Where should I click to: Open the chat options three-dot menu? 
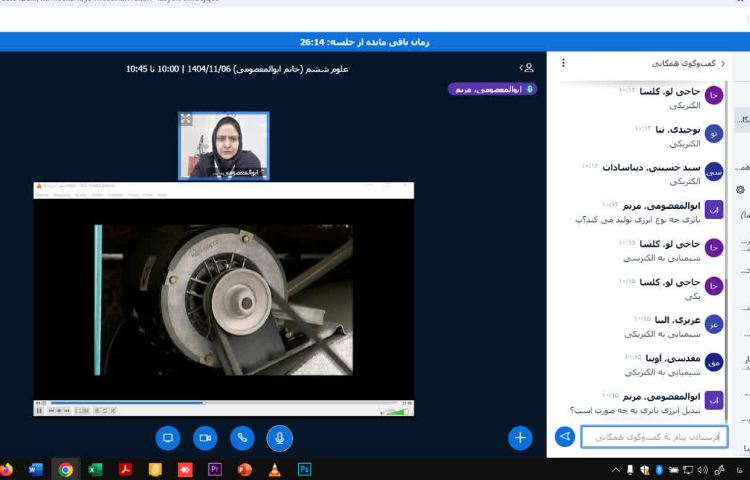pos(563,63)
